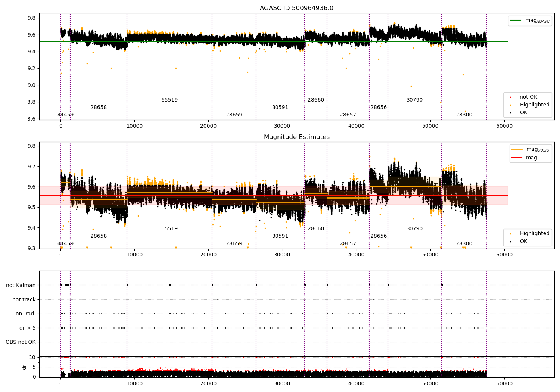Screen dimensions: 560x392
Task: Click obsid label 65519 in the middle plot
Action: point(169,229)
